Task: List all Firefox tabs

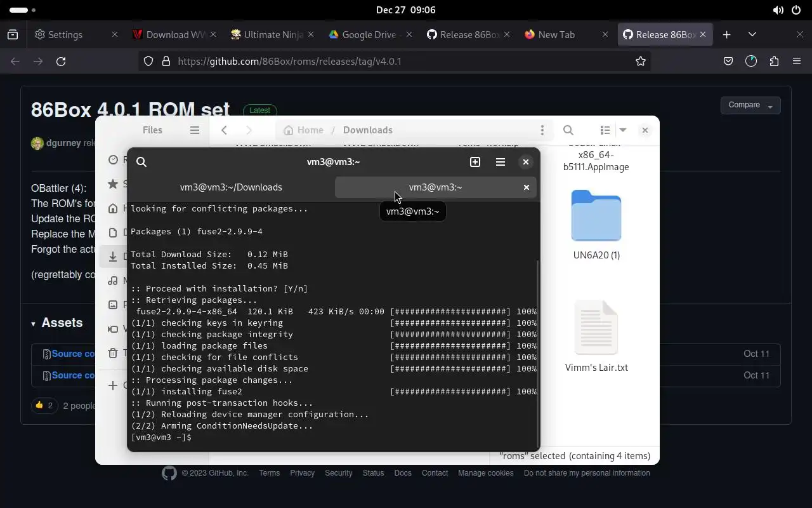Action: point(752,35)
